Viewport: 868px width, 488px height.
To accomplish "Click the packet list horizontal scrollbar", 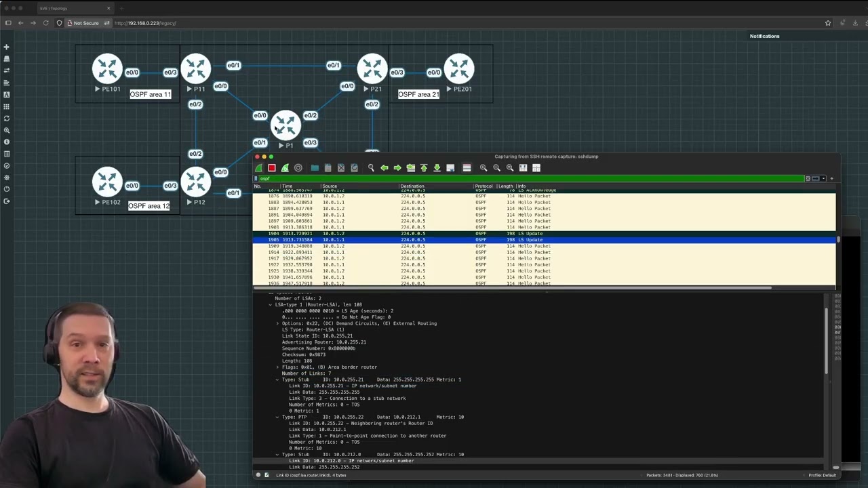I will [512, 288].
